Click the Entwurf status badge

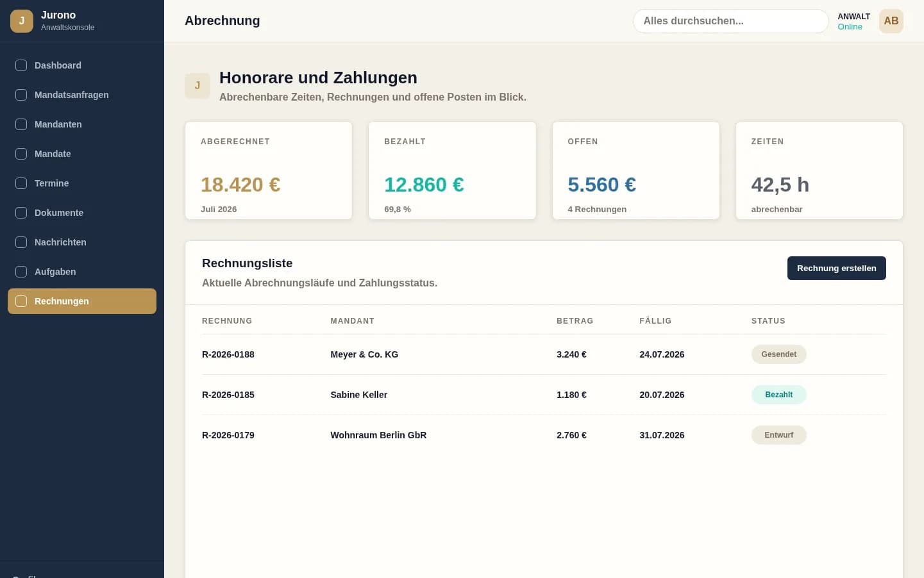point(778,435)
